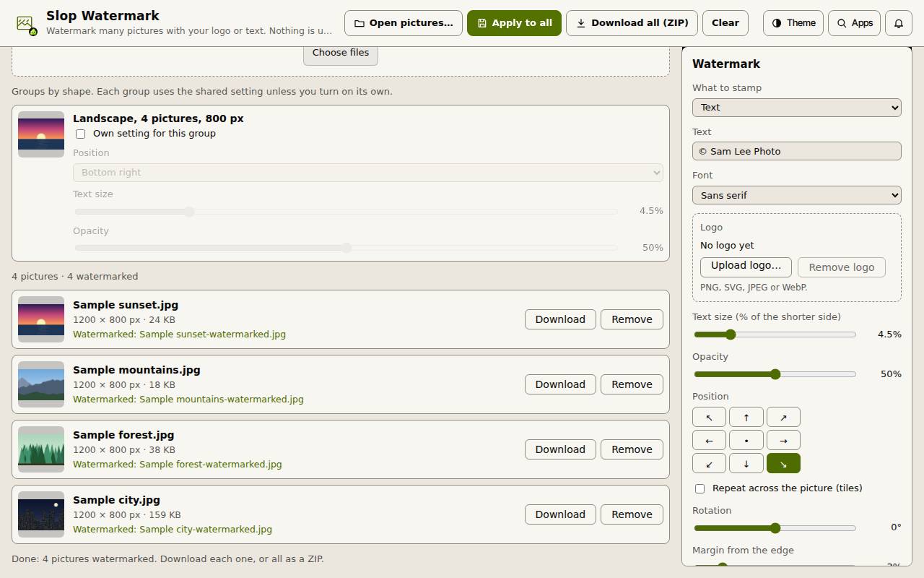Remove Sample sunset.jpg from the list
The width and height of the screenshot is (924, 578).
tap(632, 319)
